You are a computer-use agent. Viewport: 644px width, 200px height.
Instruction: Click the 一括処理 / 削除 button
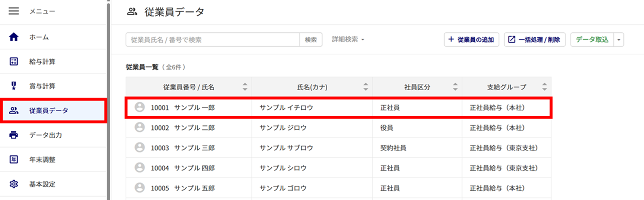[535, 40]
